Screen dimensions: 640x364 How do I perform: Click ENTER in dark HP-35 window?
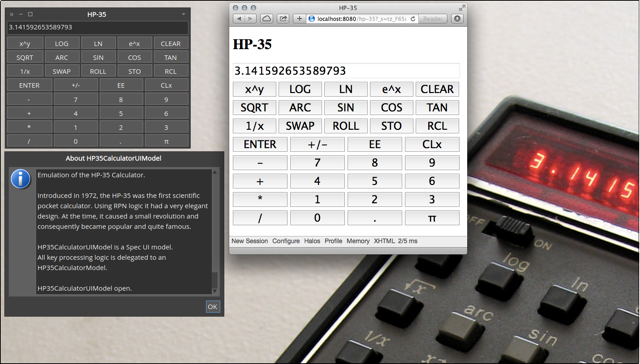tap(29, 85)
